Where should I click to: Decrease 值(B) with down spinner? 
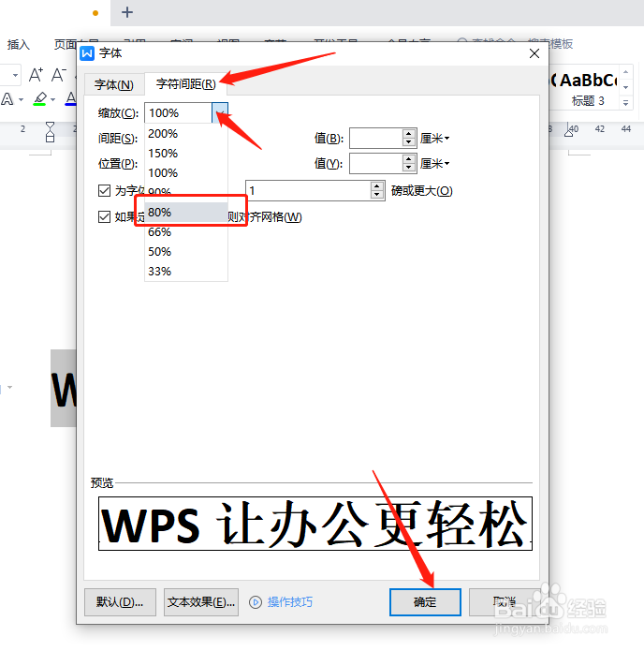coord(409,142)
